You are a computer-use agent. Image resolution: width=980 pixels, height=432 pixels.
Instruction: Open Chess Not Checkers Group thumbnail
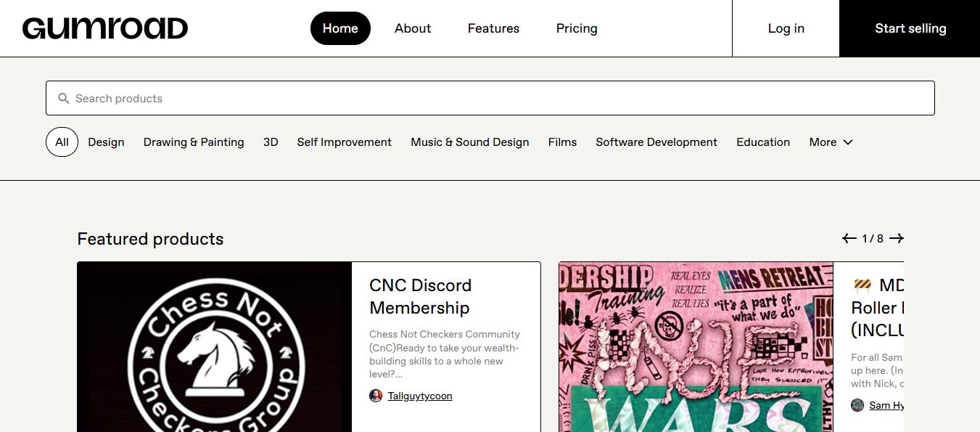(x=215, y=347)
